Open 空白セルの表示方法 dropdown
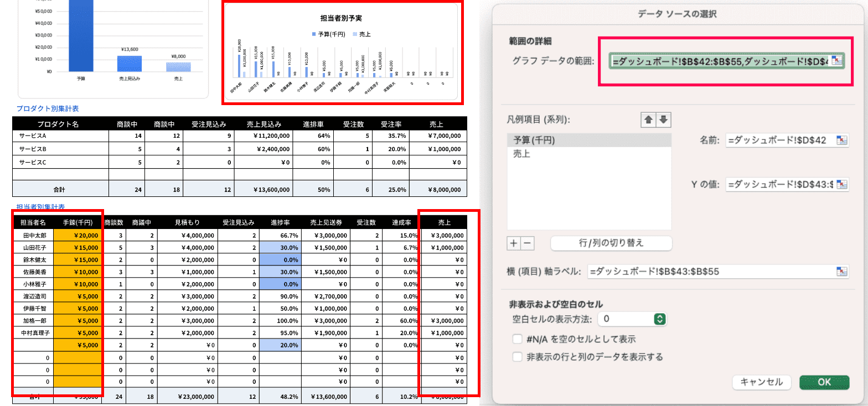The width and height of the screenshot is (868, 406). pyautogui.click(x=659, y=319)
